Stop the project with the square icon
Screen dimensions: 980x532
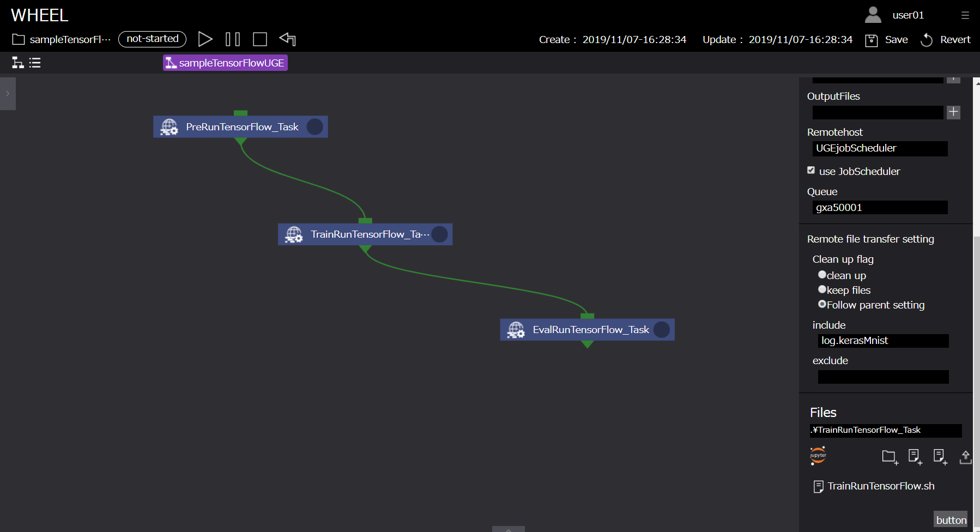[x=260, y=39]
